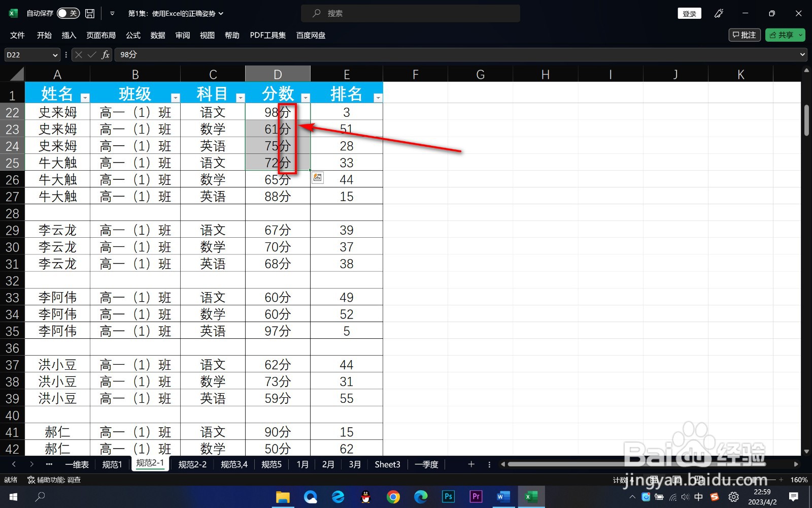Switch to the 1月 sheet tab

coord(302,464)
